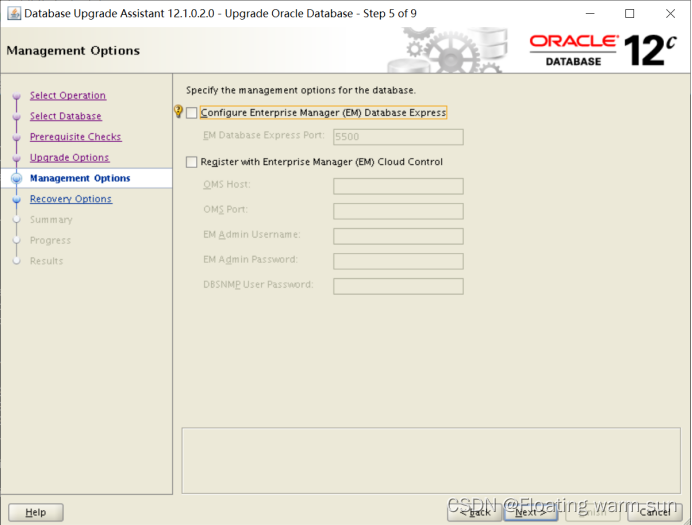The image size is (692, 525).
Task: Click the EM Database Express Port field
Action: 398,137
